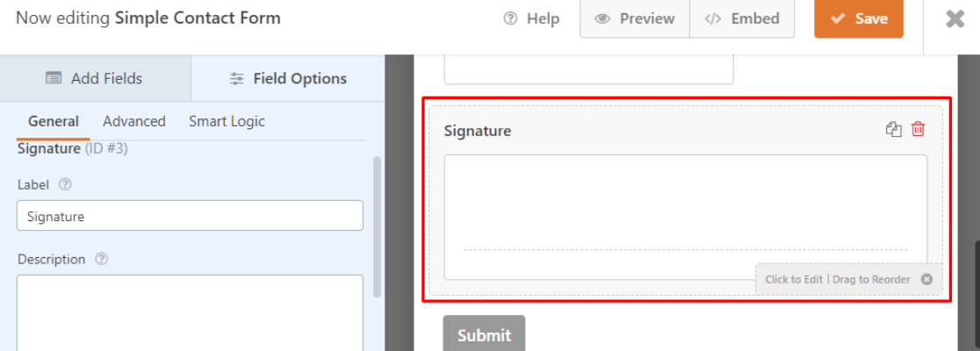Click the Preview button
Screen dimensions: 980x351
pos(635,18)
